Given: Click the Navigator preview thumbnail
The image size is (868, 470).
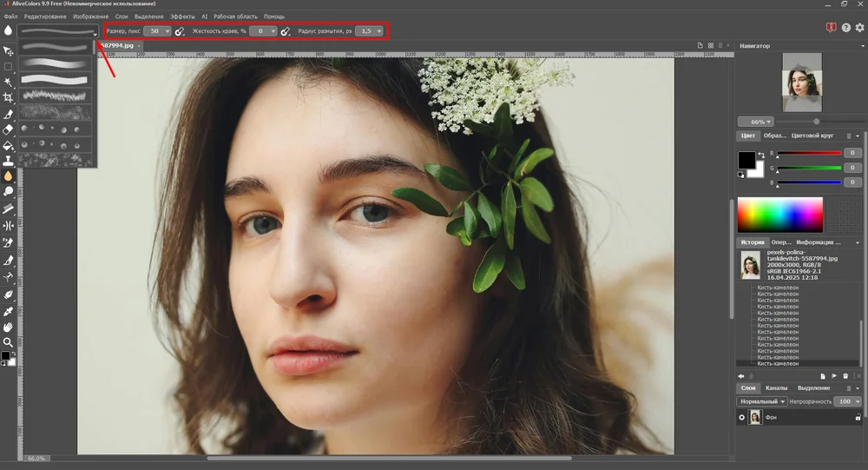Looking at the screenshot, I should coord(802,82).
